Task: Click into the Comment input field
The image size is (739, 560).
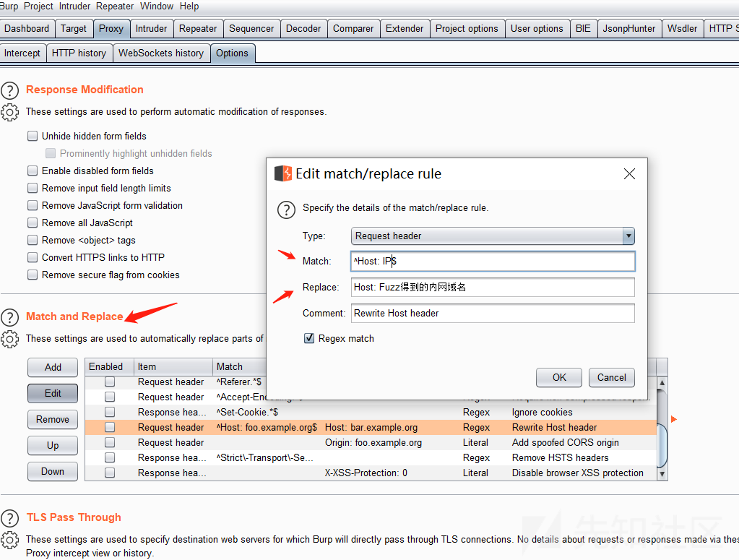Action: click(x=493, y=313)
